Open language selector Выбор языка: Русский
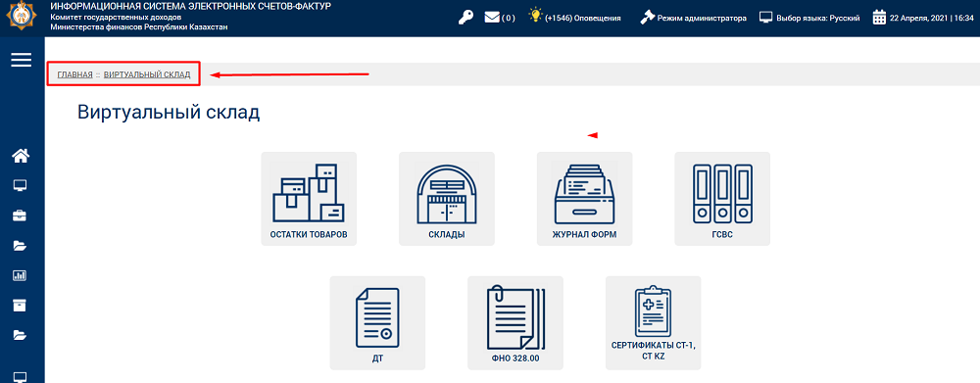 coord(818,18)
